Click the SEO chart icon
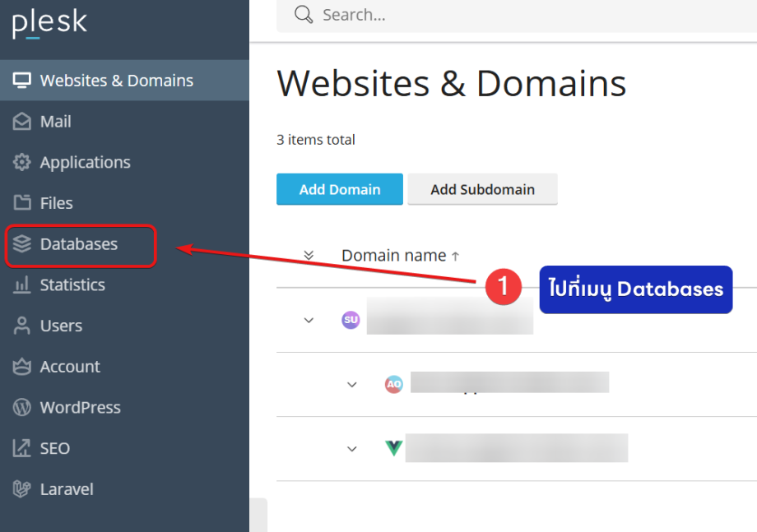The width and height of the screenshot is (757, 532). click(21, 449)
